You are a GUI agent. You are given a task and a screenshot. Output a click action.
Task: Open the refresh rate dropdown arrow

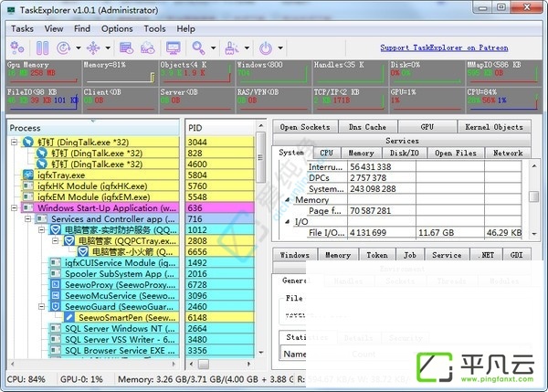(x=79, y=48)
